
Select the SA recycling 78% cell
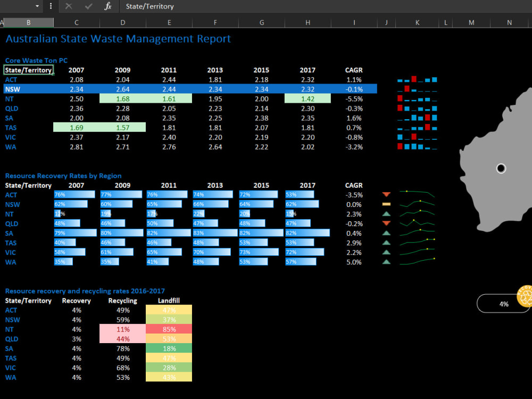123,348
